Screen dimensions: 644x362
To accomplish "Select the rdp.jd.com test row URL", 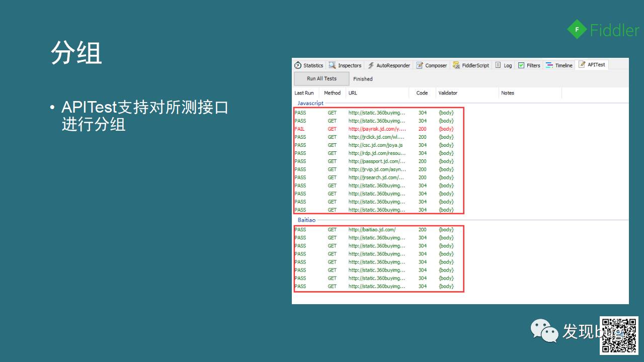I will click(x=377, y=153).
